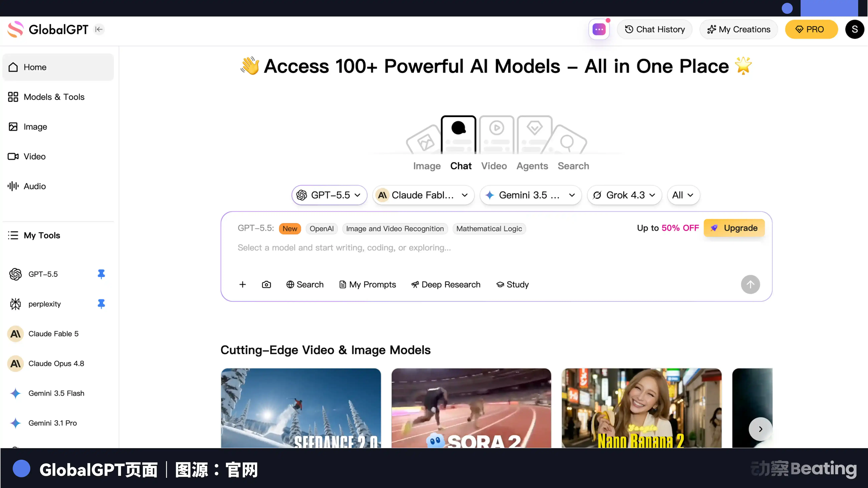Switch to the Video tab
Viewport: 868px width, 488px height.
pyautogui.click(x=494, y=166)
